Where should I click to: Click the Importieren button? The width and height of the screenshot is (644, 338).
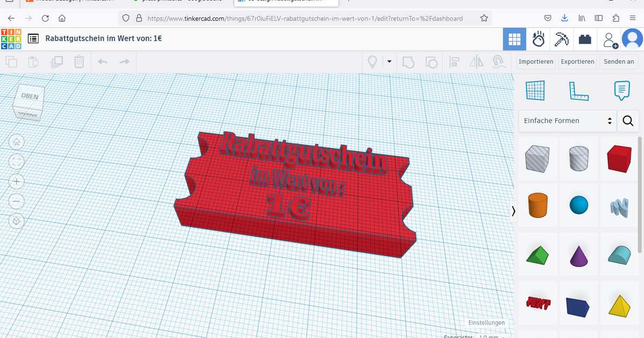tap(536, 61)
